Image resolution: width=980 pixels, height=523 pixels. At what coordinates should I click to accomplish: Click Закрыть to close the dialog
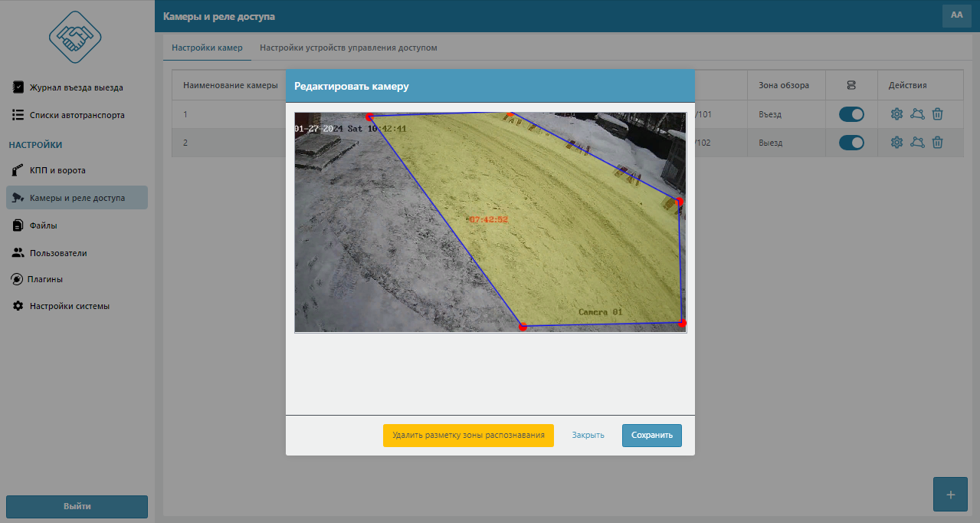pos(588,435)
